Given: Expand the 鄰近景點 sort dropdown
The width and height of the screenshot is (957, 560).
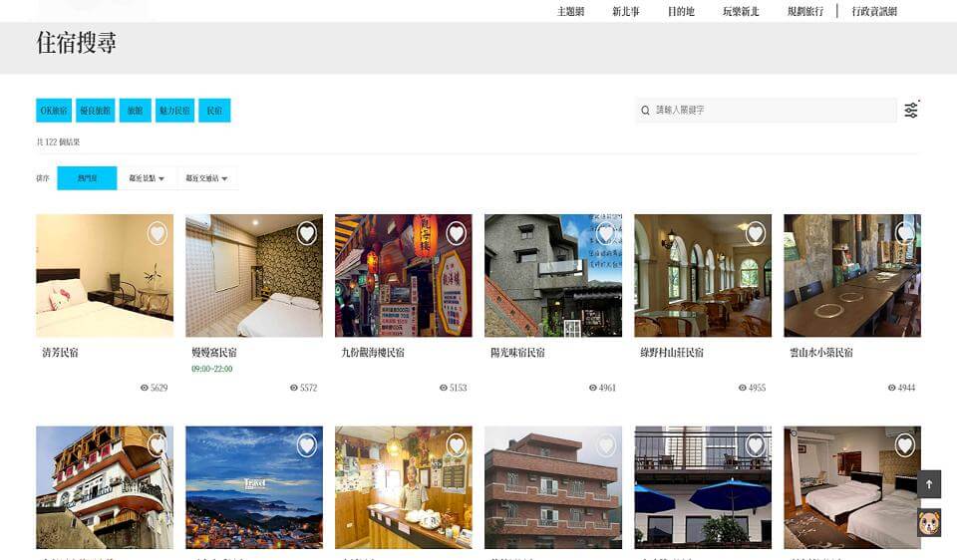Looking at the screenshot, I should [147, 178].
